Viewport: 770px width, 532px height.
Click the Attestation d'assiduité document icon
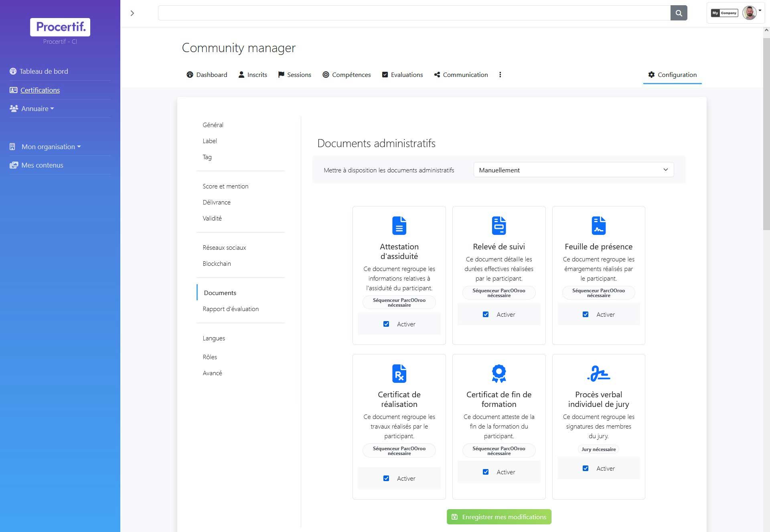[399, 225]
